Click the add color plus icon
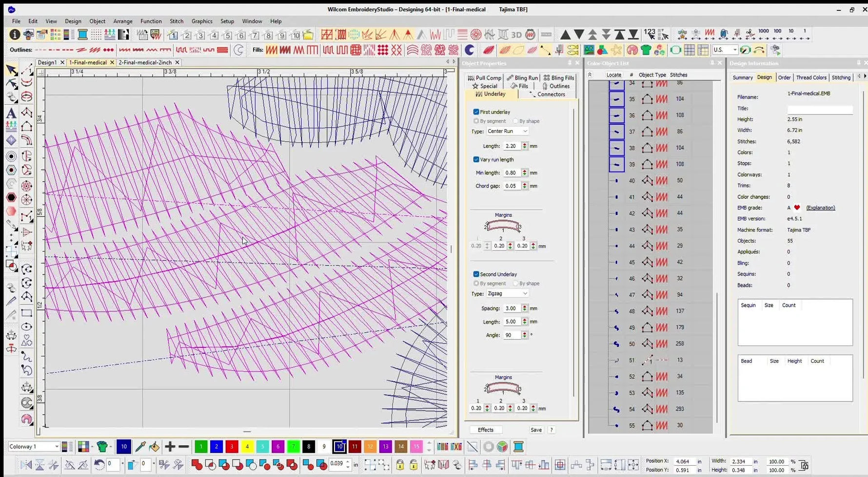Image resolution: width=868 pixels, height=477 pixels. [170, 446]
